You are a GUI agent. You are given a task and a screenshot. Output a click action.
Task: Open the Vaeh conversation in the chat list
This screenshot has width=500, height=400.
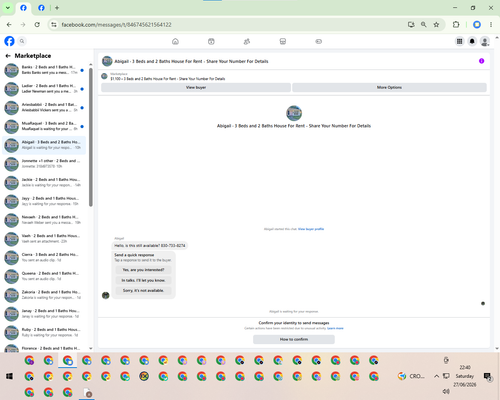click(x=44, y=239)
